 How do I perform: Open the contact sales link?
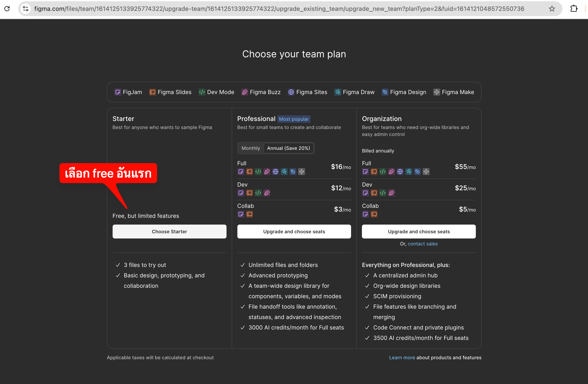click(422, 244)
